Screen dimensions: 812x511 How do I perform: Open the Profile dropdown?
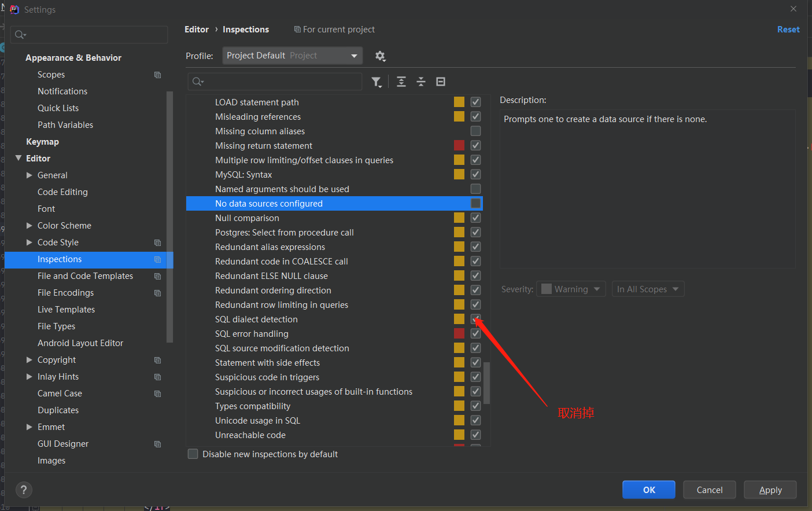click(x=292, y=56)
